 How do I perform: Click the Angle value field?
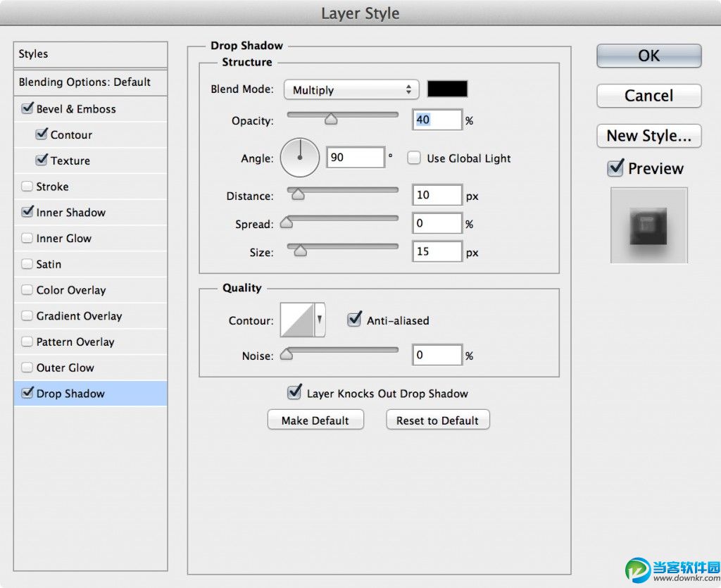click(x=356, y=158)
